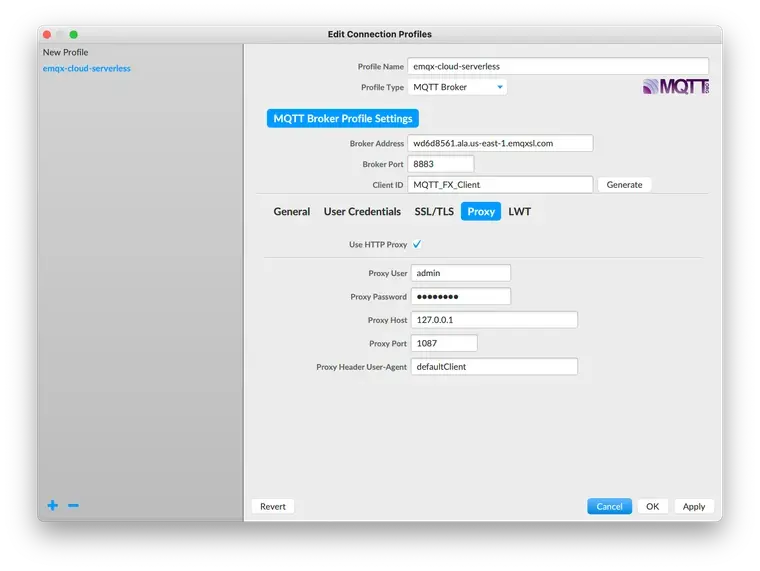Add a new profile with plus icon
The height and width of the screenshot is (571, 760).
(53, 506)
